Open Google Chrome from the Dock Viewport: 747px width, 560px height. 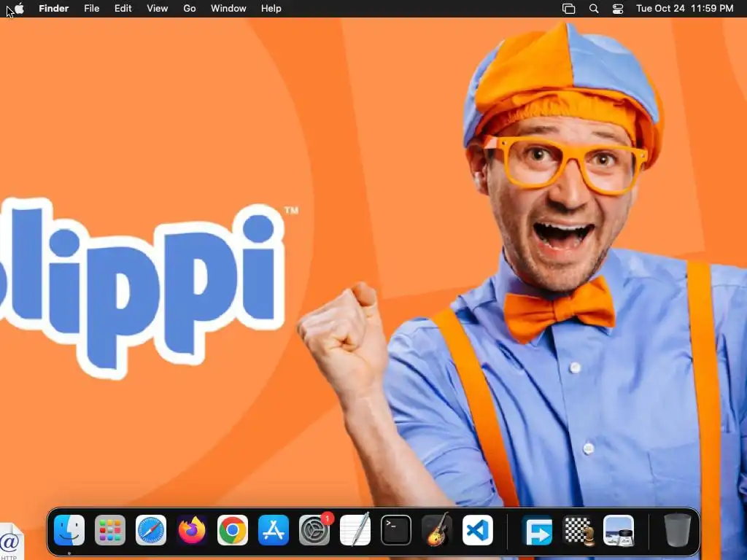233,530
